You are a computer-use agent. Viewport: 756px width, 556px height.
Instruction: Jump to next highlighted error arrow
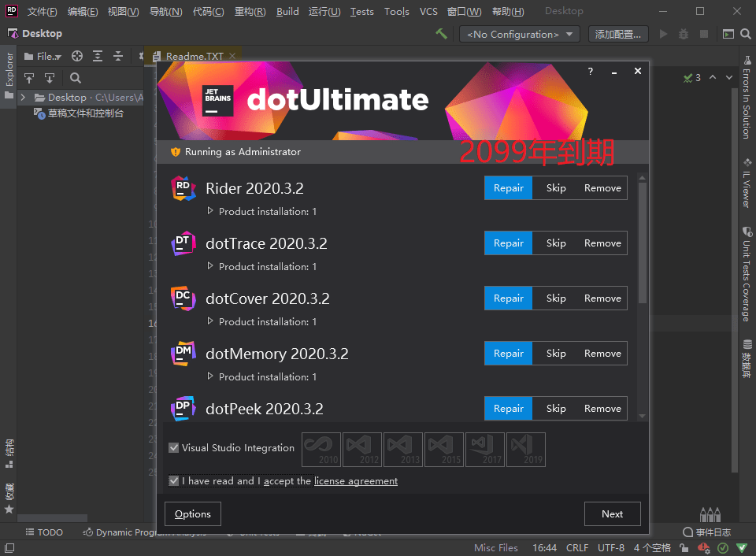coord(729,77)
